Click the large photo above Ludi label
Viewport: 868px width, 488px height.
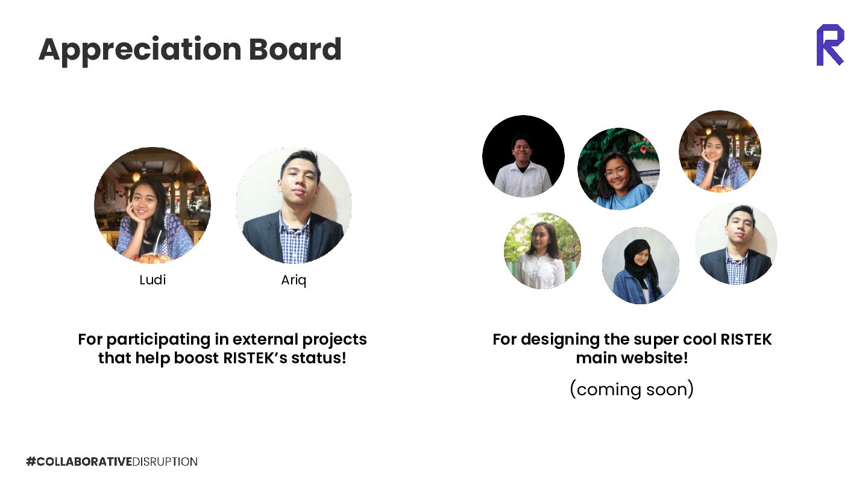point(153,205)
